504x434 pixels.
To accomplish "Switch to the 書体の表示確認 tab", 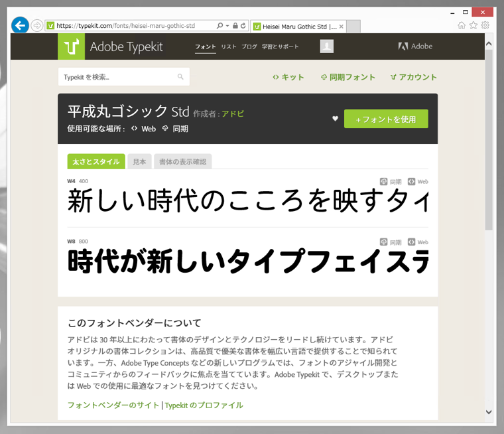I will coord(182,161).
